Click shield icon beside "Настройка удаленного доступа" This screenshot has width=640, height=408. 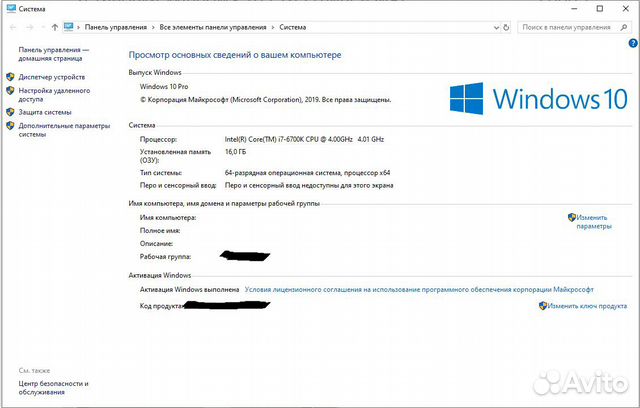tap(11, 91)
